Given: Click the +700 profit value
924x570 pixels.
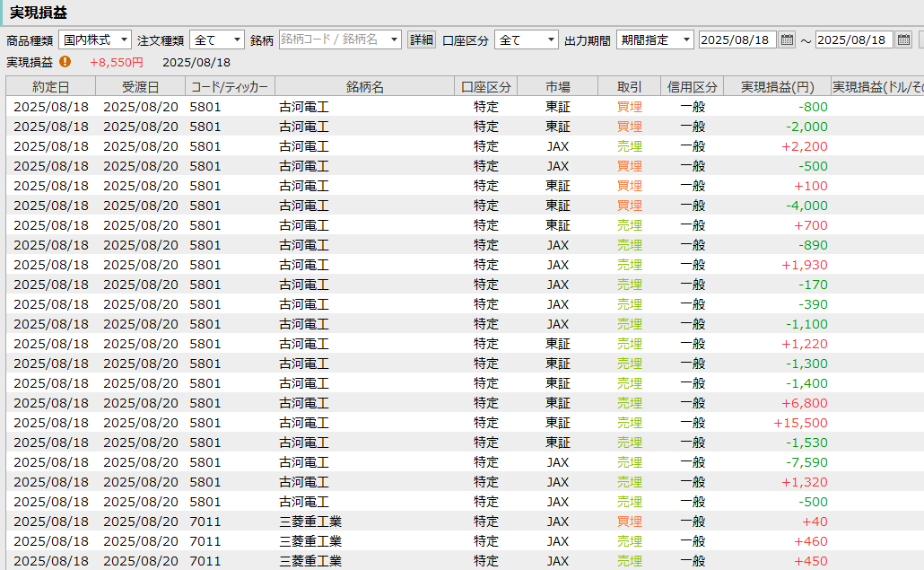Looking at the screenshot, I should [811, 225].
